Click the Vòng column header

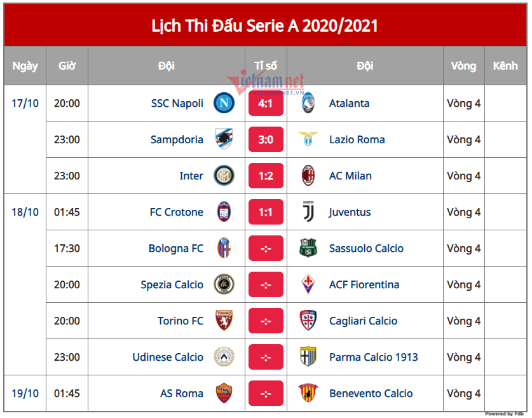coord(463,66)
